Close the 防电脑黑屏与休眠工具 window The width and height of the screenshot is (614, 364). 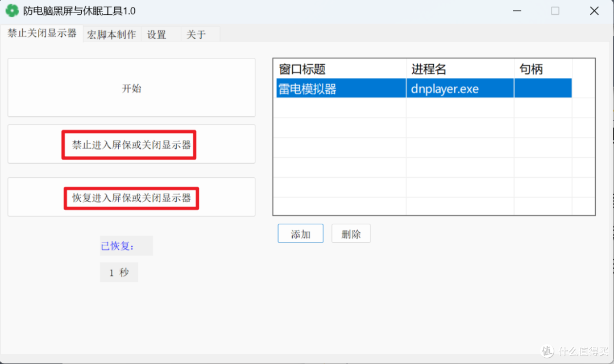click(x=594, y=11)
